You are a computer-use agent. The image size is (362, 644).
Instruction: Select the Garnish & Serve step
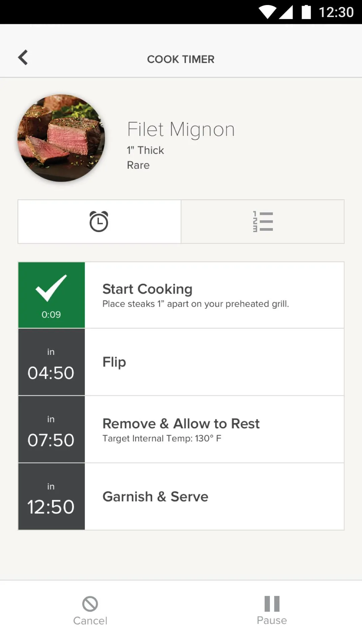[214, 496]
